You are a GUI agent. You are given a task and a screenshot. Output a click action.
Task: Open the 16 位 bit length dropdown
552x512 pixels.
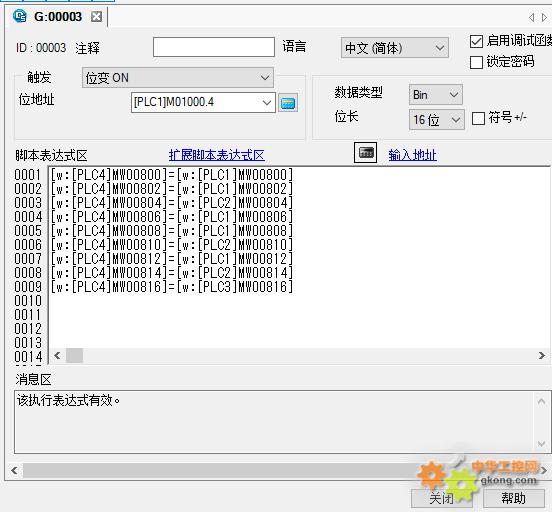pyautogui.click(x=437, y=120)
